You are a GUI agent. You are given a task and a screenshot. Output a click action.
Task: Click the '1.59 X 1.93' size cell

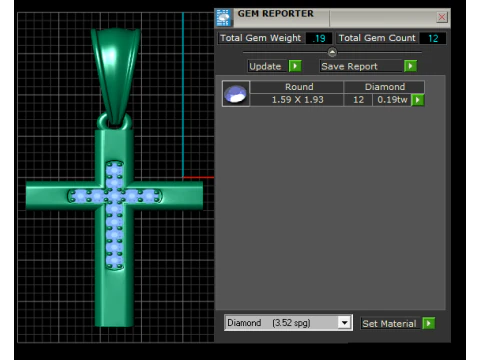(x=297, y=100)
